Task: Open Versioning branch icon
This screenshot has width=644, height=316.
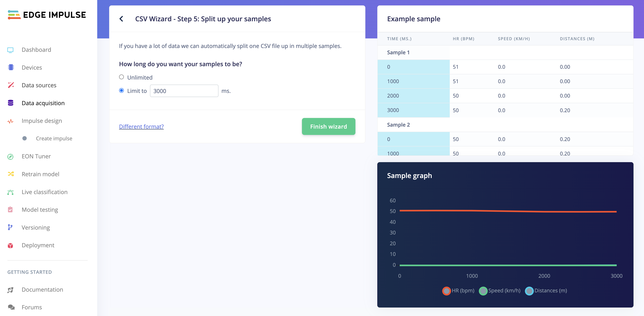Action: 10,227
